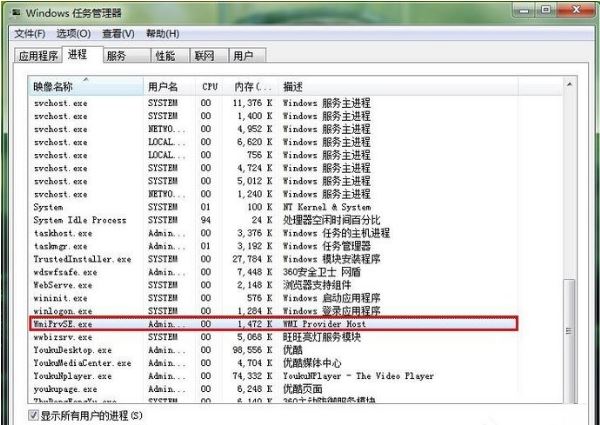Click the scrollbar up arrow of process list

coord(569,85)
